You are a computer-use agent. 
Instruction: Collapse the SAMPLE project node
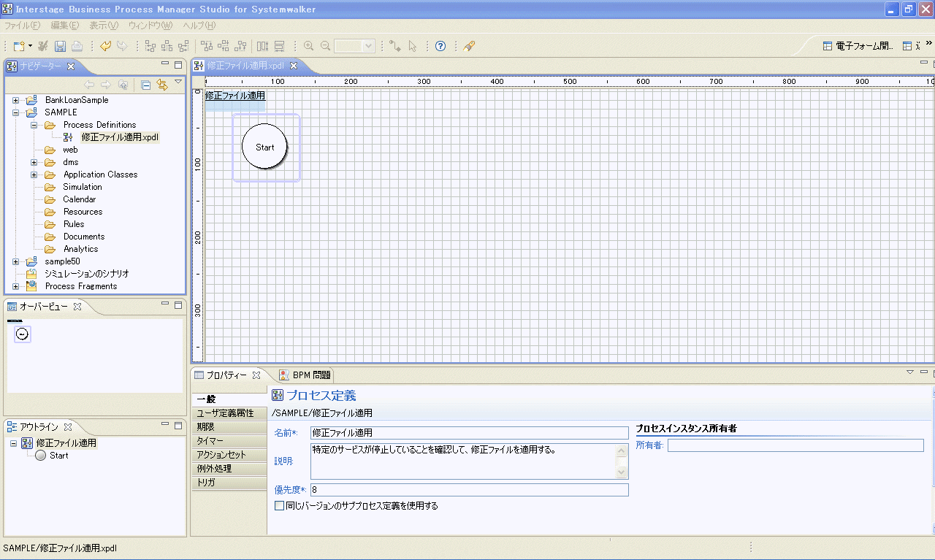coord(16,112)
